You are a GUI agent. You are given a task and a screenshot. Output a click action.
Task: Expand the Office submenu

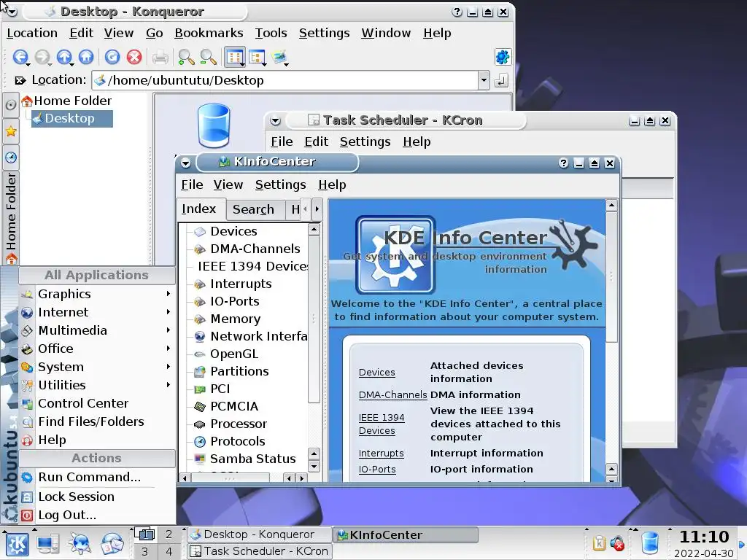click(x=97, y=349)
